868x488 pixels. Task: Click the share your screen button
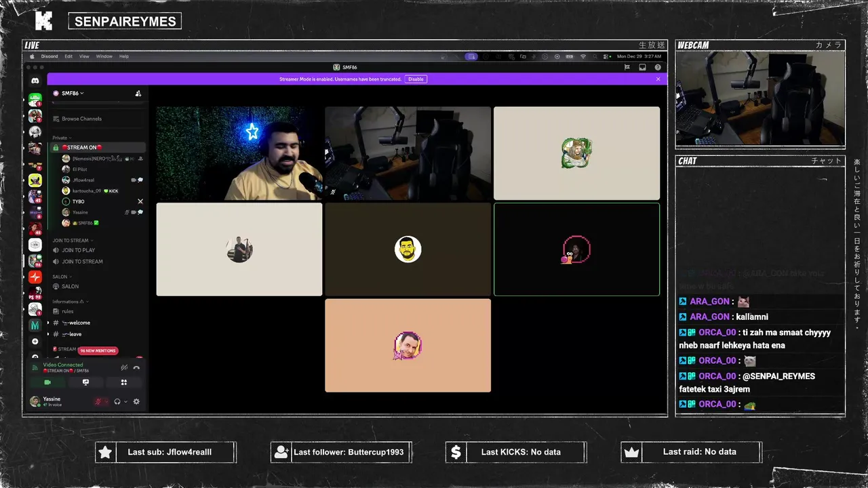(x=85, y=382)
